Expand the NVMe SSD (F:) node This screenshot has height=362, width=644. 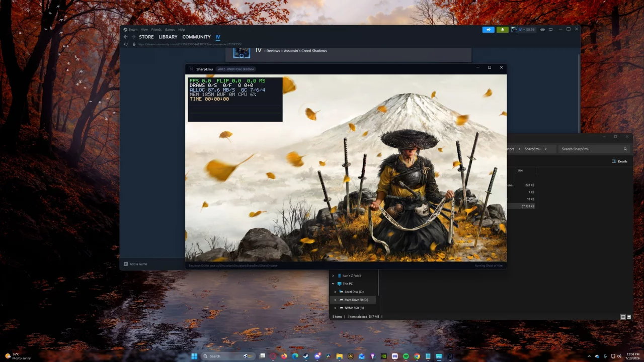click(335, 308)
